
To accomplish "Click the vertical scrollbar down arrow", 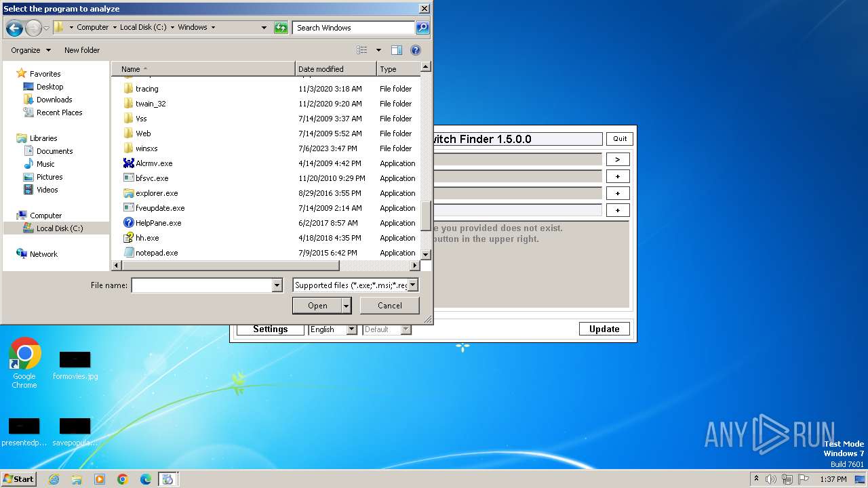I will (x=426, y=254).
